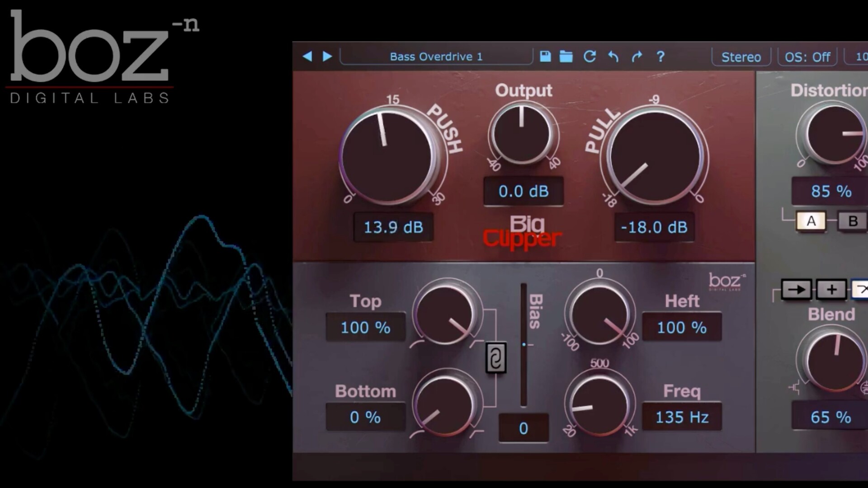Viewport: 868px width, 488px height.
Task: Click the Bias vertical slider
Action: click(524, 345)
